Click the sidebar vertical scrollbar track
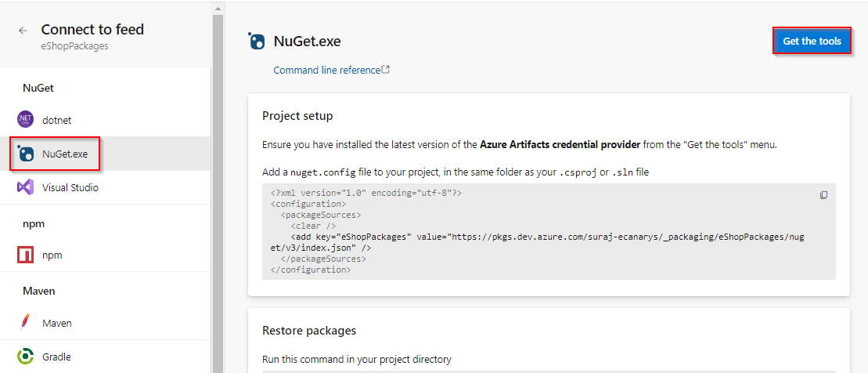Viewport: 868px width, 373px height. pos(218,194)
